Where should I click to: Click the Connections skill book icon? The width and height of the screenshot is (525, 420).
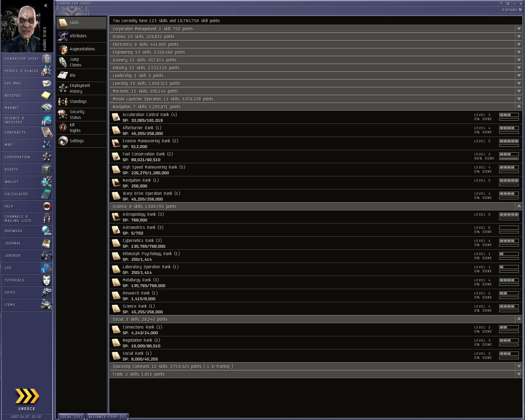(116, 330)
